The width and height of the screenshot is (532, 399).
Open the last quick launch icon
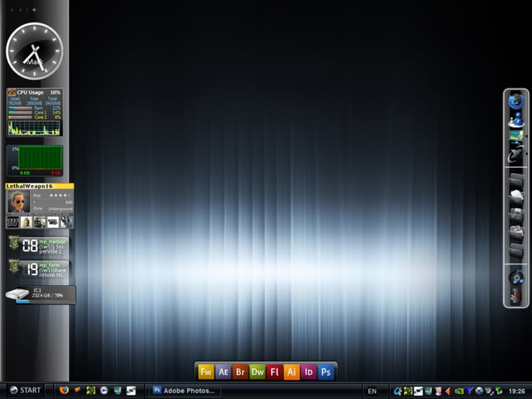(131, 391)
